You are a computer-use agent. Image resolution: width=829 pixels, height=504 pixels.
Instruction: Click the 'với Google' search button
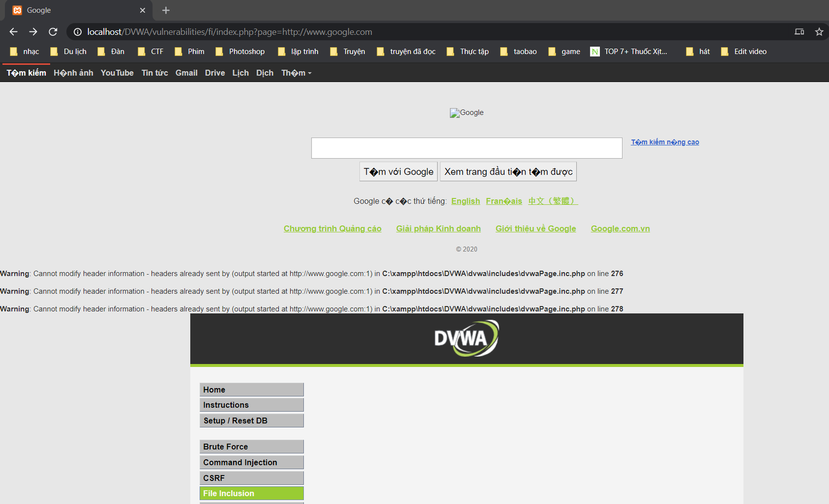(398, 172)
